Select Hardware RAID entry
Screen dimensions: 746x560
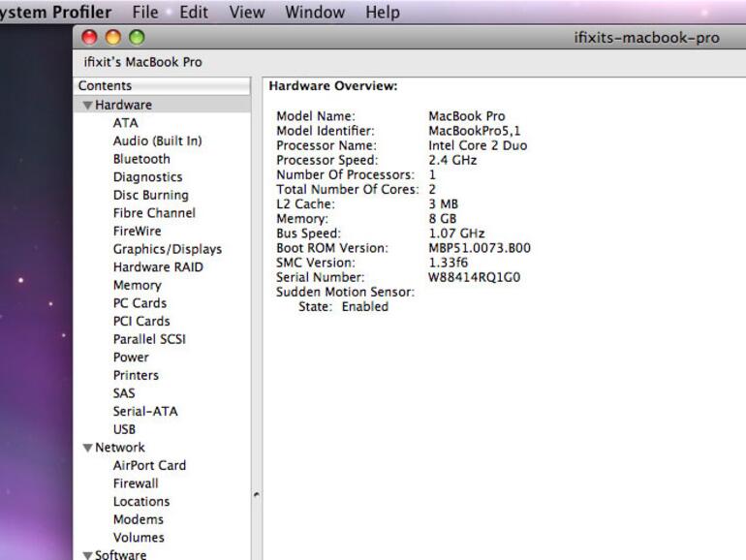[158, 267]
